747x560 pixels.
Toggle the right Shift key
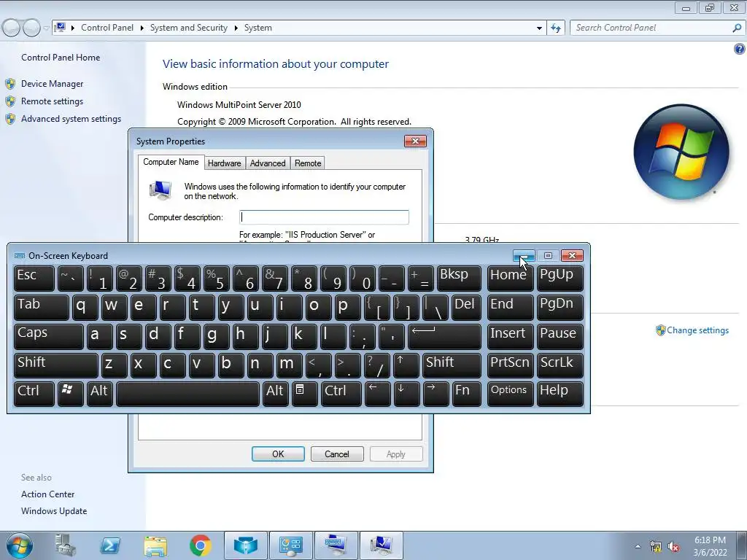[452, 366]
